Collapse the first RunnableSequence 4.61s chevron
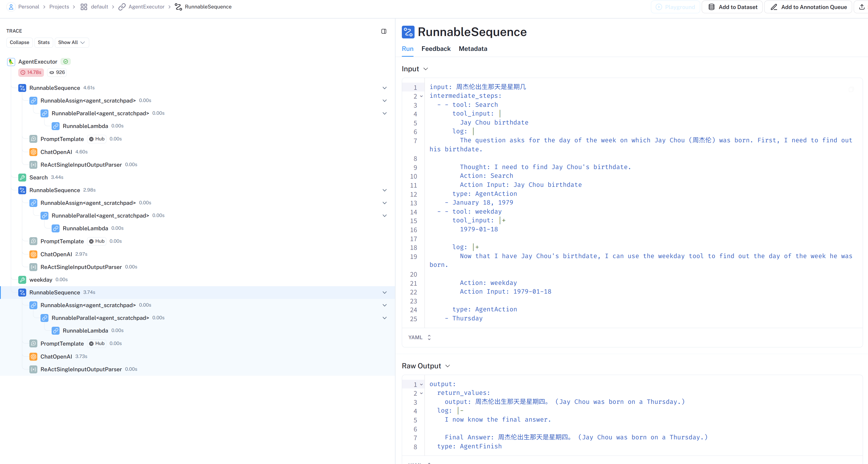The width and height of the screenshot is (868, 464). pyautogui.click(x=384, y=88)
